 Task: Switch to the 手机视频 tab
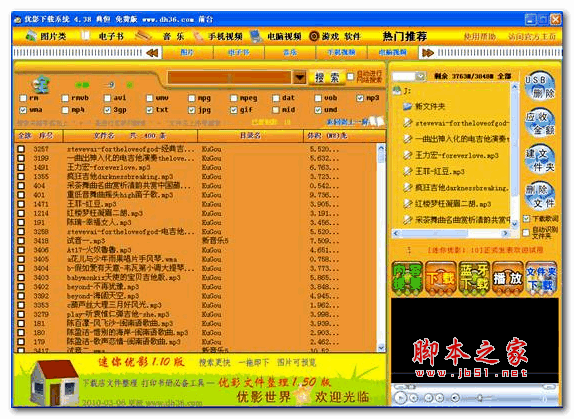point(341,53)
